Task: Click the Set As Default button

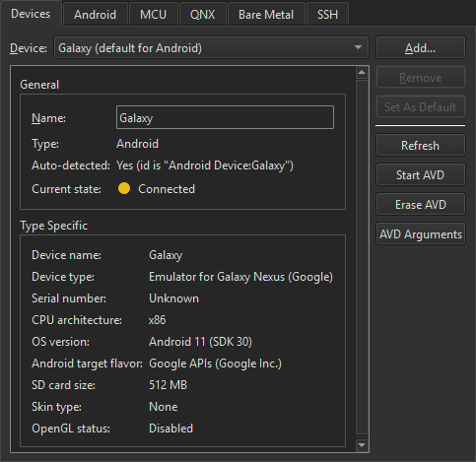Action: (x=421, y=107)
